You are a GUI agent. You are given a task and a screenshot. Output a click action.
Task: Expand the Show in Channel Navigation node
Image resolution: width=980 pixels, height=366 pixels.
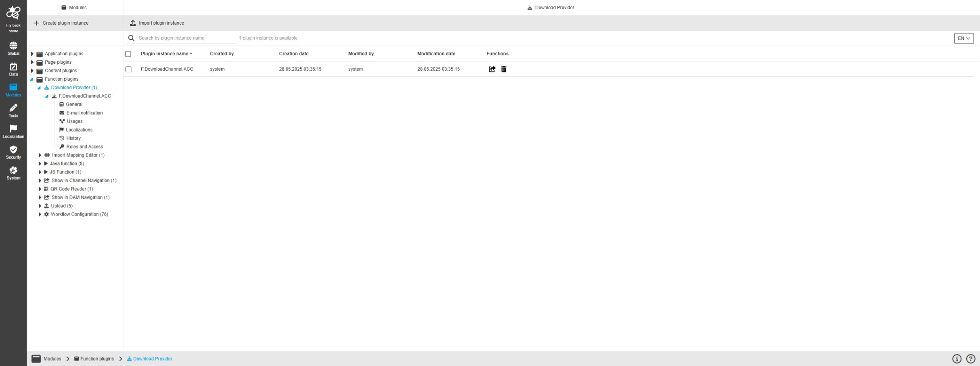click(x=40, y=180)
